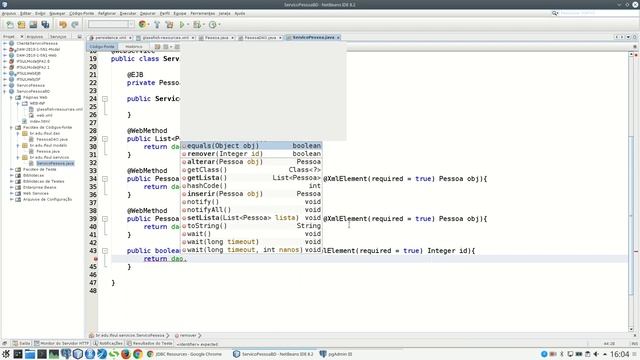
Task: Select the Código-Fonte editor view button
Action: [102, 47]
